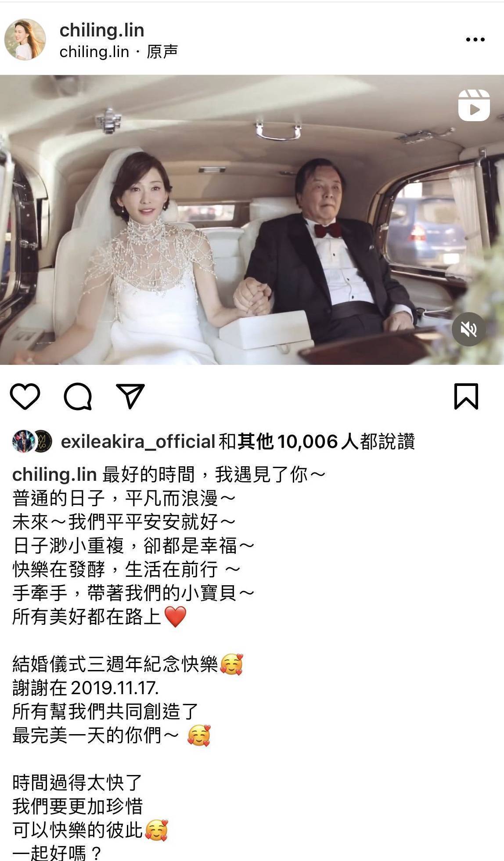
Task: Open comments via the speech bubble icon
Action: click(78, 396)
